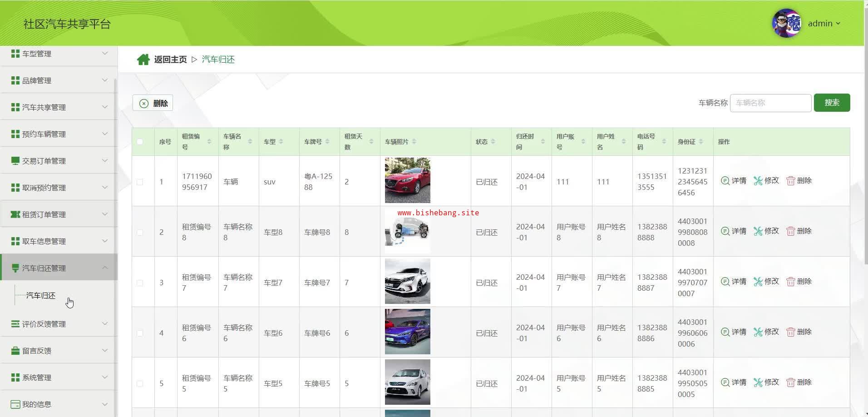
Task: Sort by 状态 column arrows
Action: [493, 142]
